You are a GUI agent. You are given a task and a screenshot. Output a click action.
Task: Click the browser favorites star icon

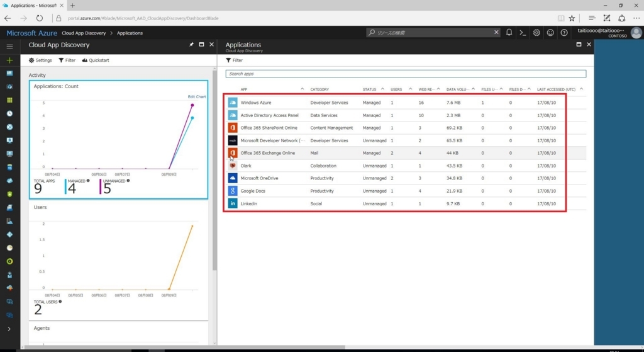tap(572, 18)
